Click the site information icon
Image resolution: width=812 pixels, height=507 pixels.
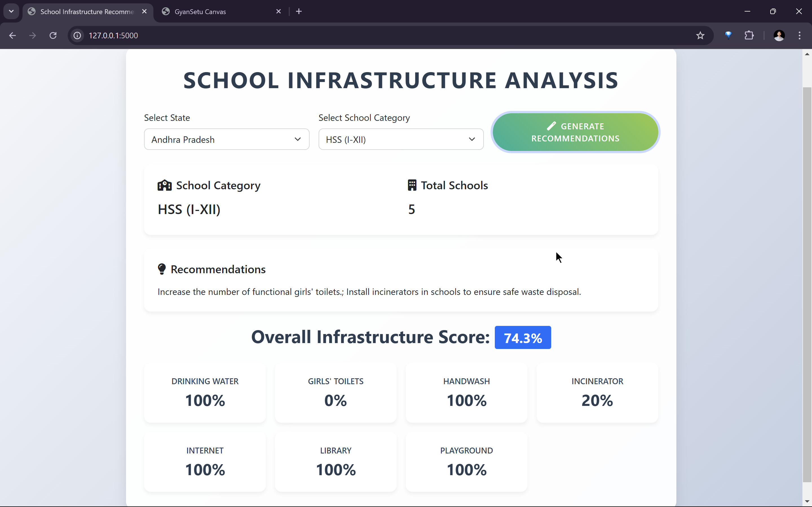tap(78, 35)
